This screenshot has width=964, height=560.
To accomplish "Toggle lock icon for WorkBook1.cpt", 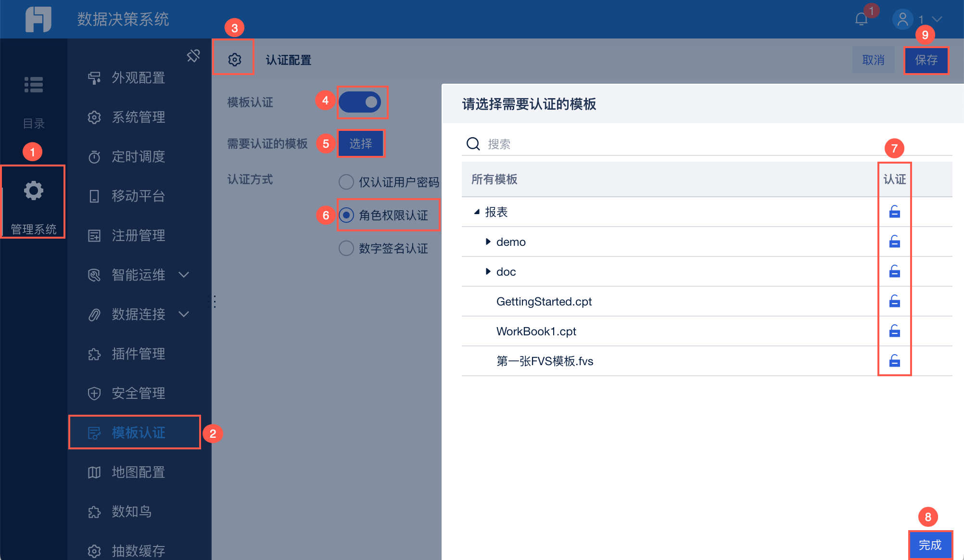I will (x=894, y=331).
